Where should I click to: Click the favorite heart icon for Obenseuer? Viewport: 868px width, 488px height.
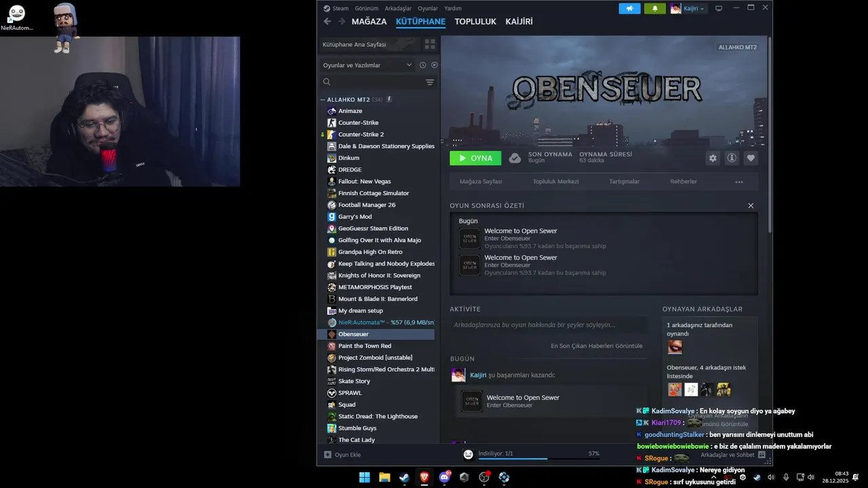751,158
